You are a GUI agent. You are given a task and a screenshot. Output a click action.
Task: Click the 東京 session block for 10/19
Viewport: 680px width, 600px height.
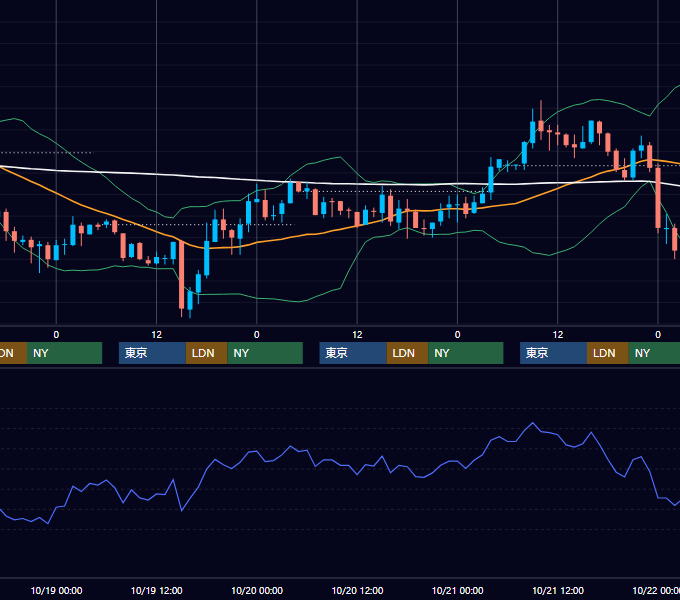click(152, 353)
